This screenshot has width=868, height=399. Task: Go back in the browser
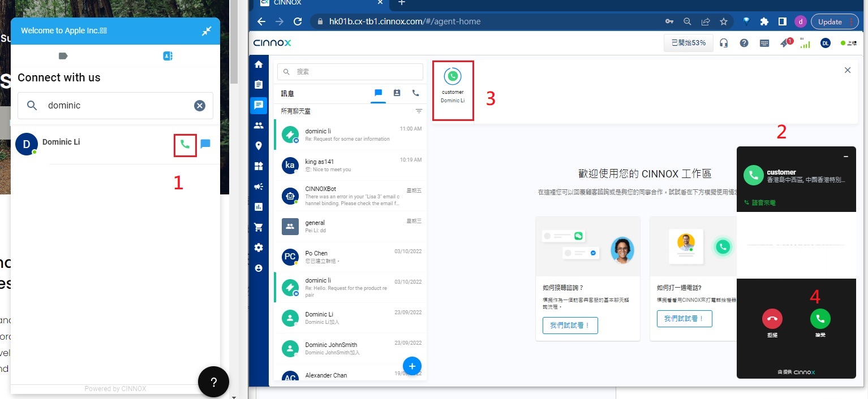[x=261, y=21]
